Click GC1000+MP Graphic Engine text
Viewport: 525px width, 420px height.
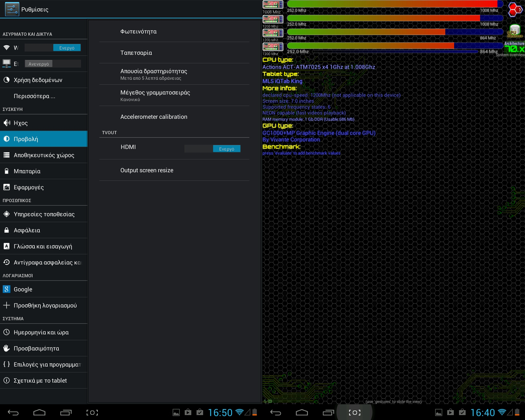(x=319, y=133)
